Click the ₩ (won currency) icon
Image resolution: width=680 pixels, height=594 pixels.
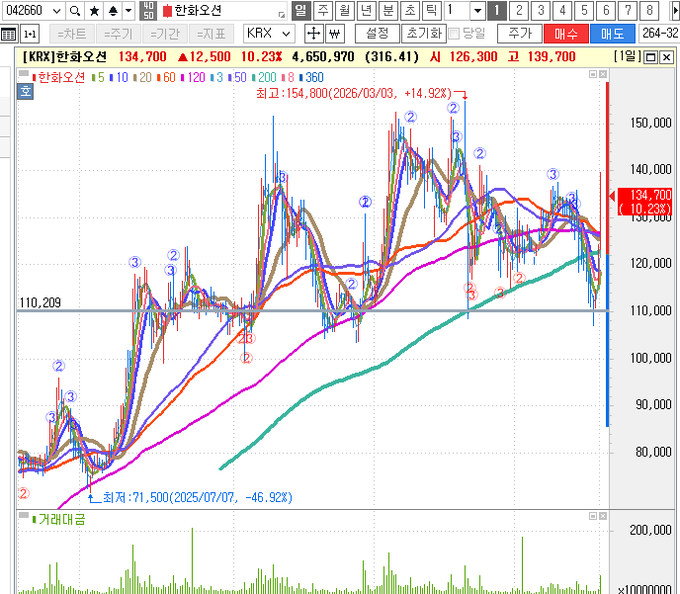coord(334,34)
